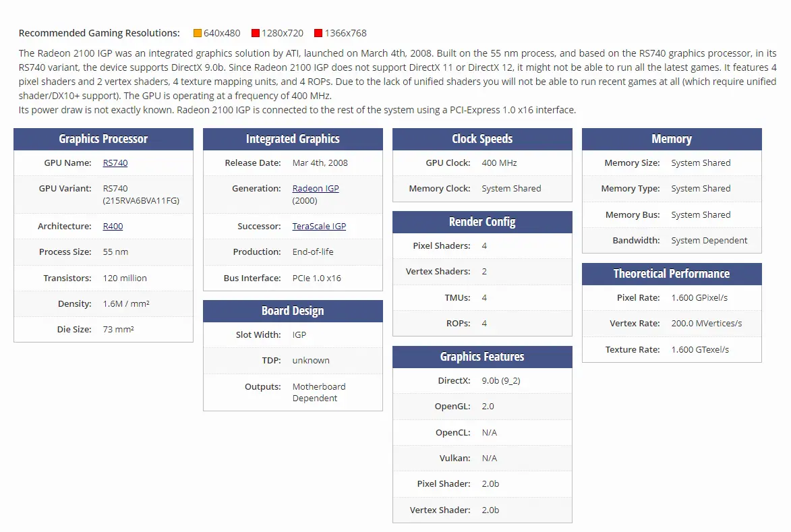This screenshot has width=791, height=532.
Task: Click the red 1366x768 resolution swatch
Action: [x=318, y=33]
